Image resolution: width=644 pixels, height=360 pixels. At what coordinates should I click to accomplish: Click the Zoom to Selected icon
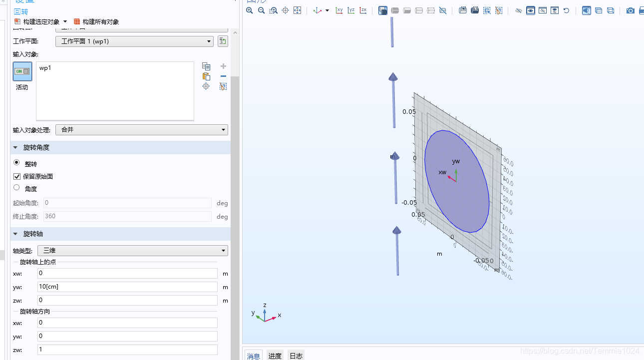click(x=285, y=10)
